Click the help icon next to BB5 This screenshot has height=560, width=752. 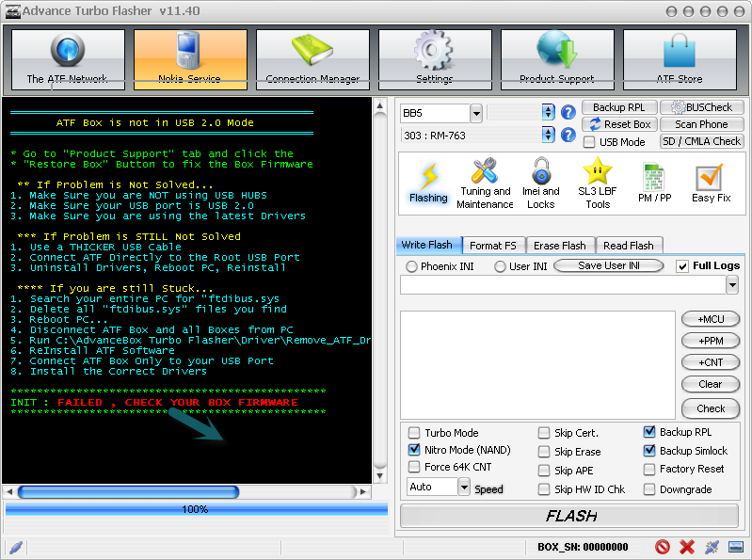568,113
